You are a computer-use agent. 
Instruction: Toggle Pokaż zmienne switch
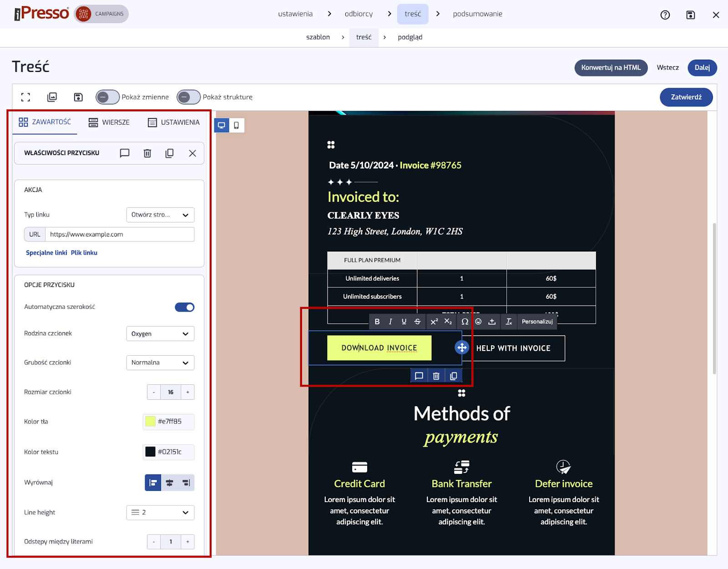107,97
